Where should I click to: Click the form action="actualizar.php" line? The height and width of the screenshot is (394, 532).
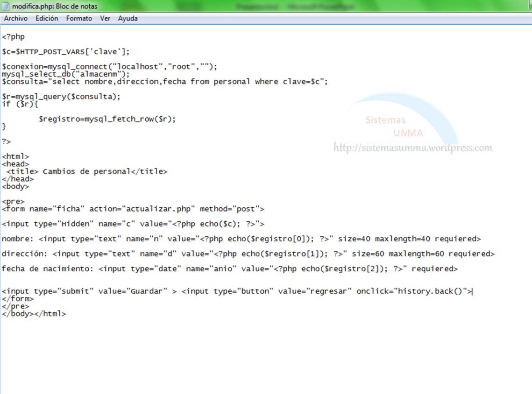[133, 209]
